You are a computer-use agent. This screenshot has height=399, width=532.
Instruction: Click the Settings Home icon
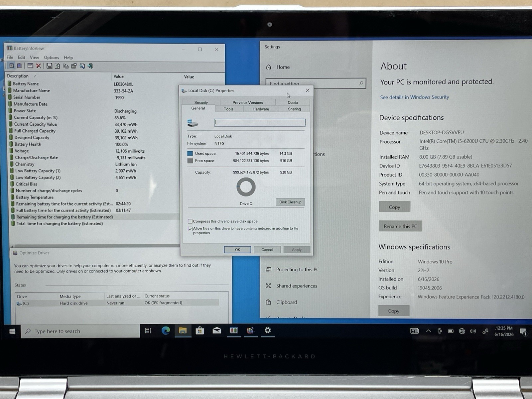tap(269, 67)
